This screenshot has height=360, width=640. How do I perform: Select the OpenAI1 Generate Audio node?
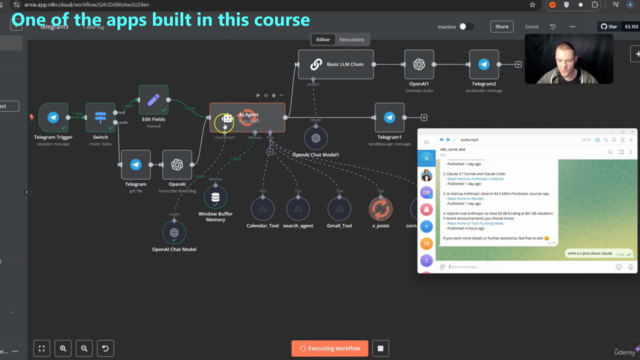[x=419, y=64]
